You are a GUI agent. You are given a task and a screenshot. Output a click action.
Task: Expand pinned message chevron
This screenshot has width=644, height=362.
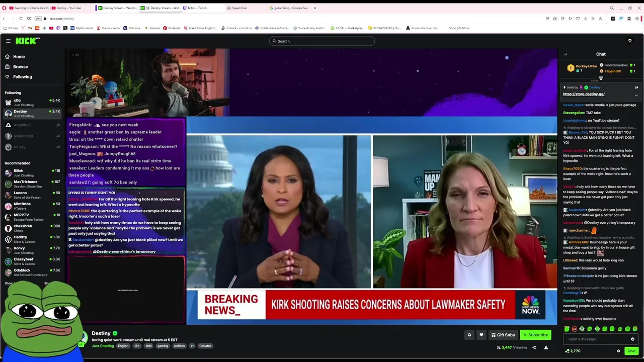(x=636, y=95)
